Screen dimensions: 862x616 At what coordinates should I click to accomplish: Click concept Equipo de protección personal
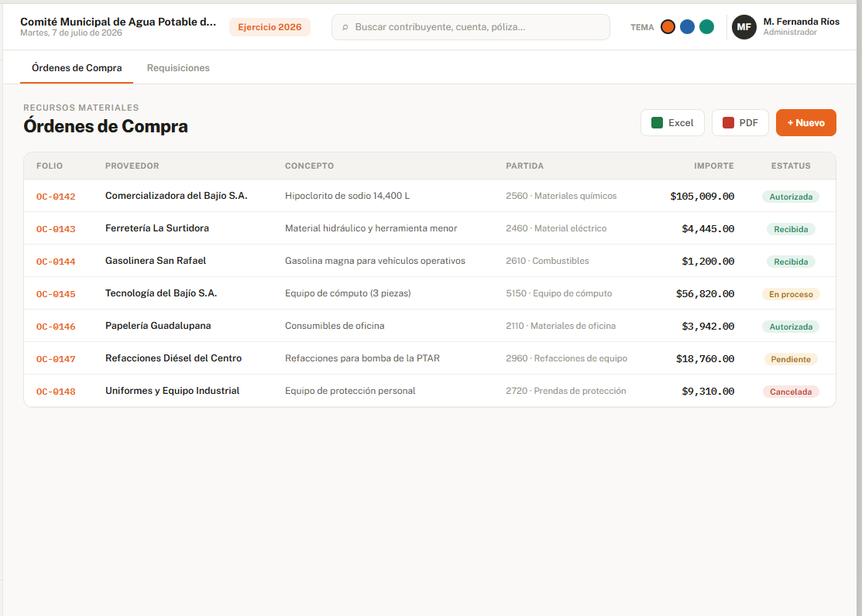[x=350, y=390]
